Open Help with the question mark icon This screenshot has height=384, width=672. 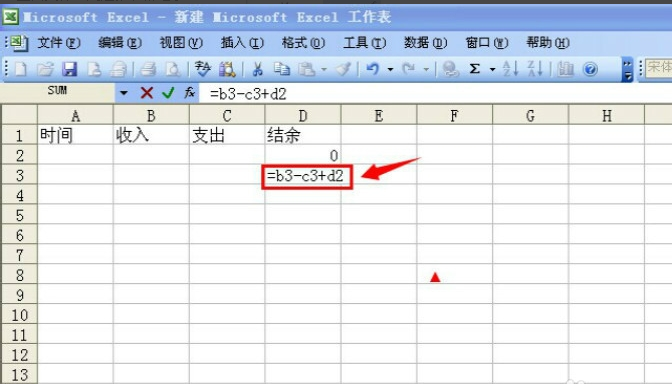pos(591,69)
